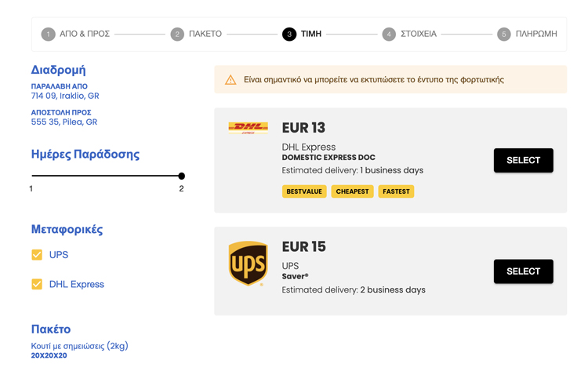588x375 pixels.
Task: Click step 3 circle ΤΙΜΗ
Action: click(289, 35)
